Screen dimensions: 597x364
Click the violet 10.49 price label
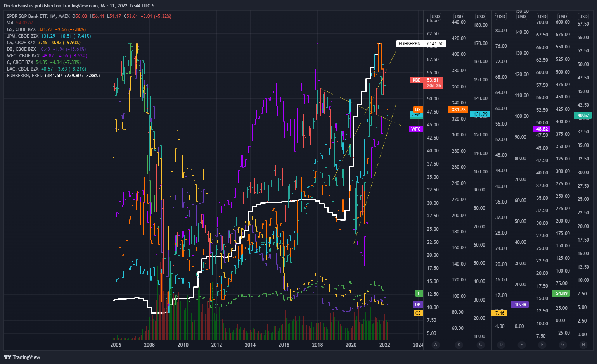(x=521, y=305)
